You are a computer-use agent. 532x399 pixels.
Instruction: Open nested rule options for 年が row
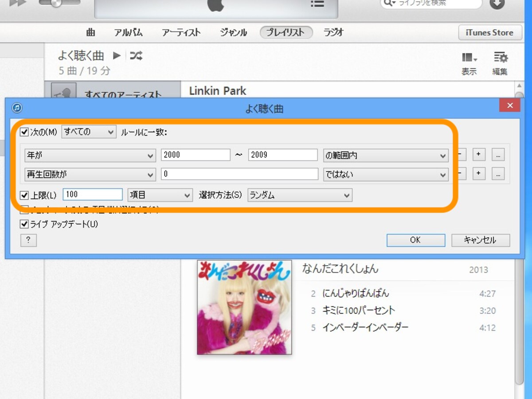[x=498, y=155]
